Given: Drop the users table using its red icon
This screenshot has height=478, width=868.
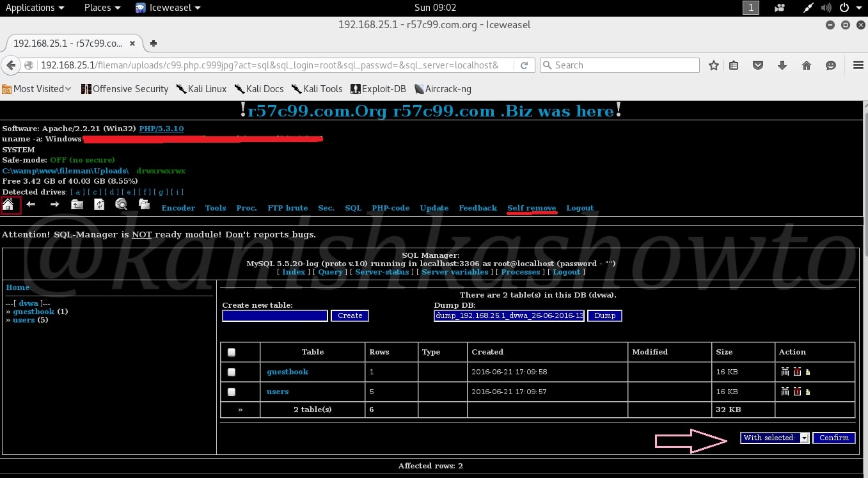Looking at the screenshot, I should 797,392.
